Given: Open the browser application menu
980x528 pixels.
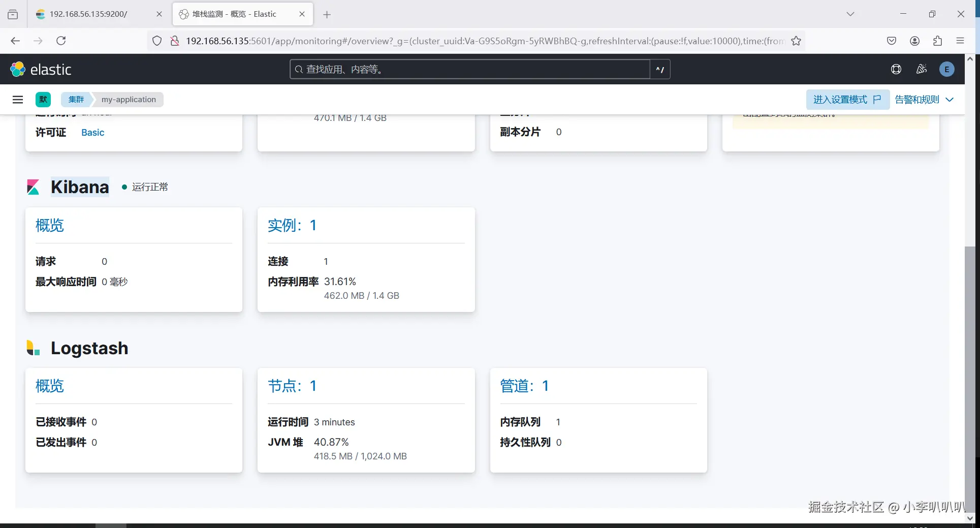Looking at the screenshot, I should coord(960,41).
